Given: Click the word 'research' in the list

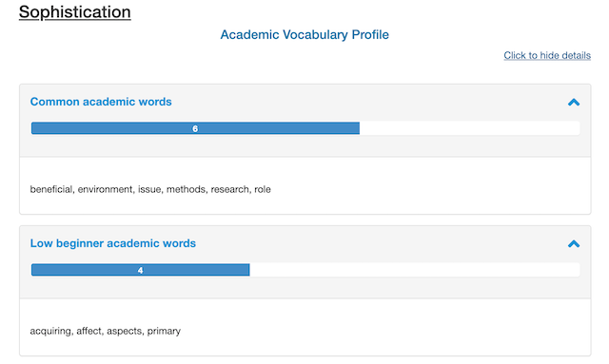Looking at the screenshot, I should (x=230, y=189).
